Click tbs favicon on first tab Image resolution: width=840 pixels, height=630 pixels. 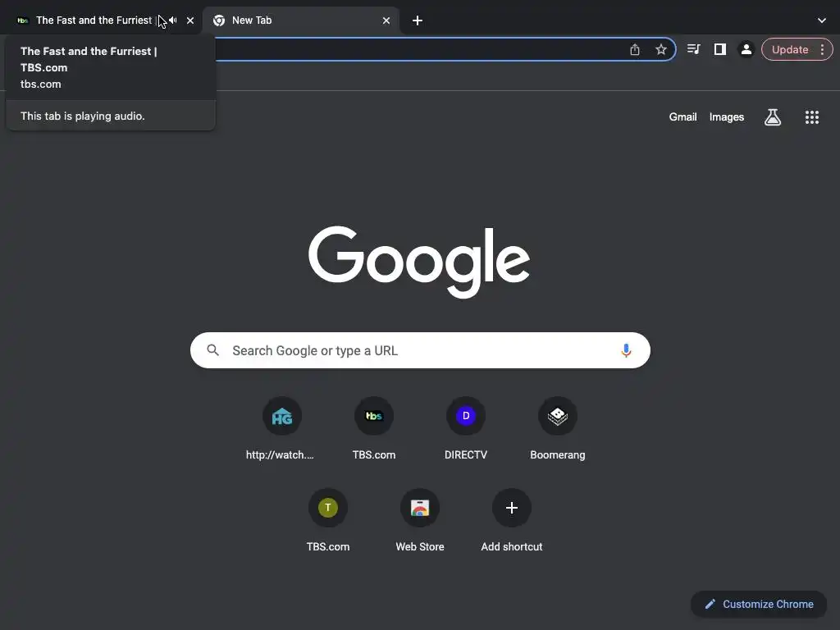tap(22, 21)
